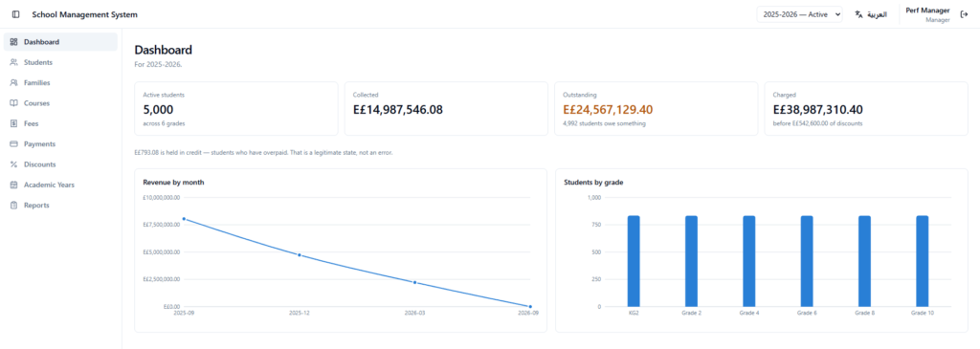Screen dimensions: 980x349
Task: Click the E£7,500,000.00 axis label
Action: pos(161,225)
